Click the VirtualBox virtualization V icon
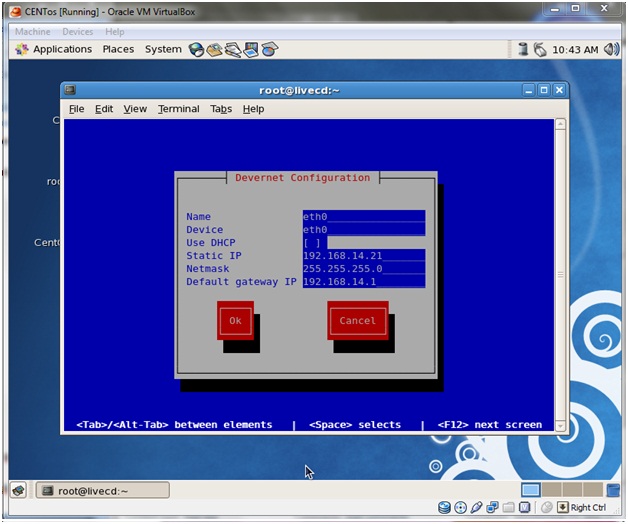Image resolution: width=628 pixels, height=524 pixels. click(x=524, y=508)
